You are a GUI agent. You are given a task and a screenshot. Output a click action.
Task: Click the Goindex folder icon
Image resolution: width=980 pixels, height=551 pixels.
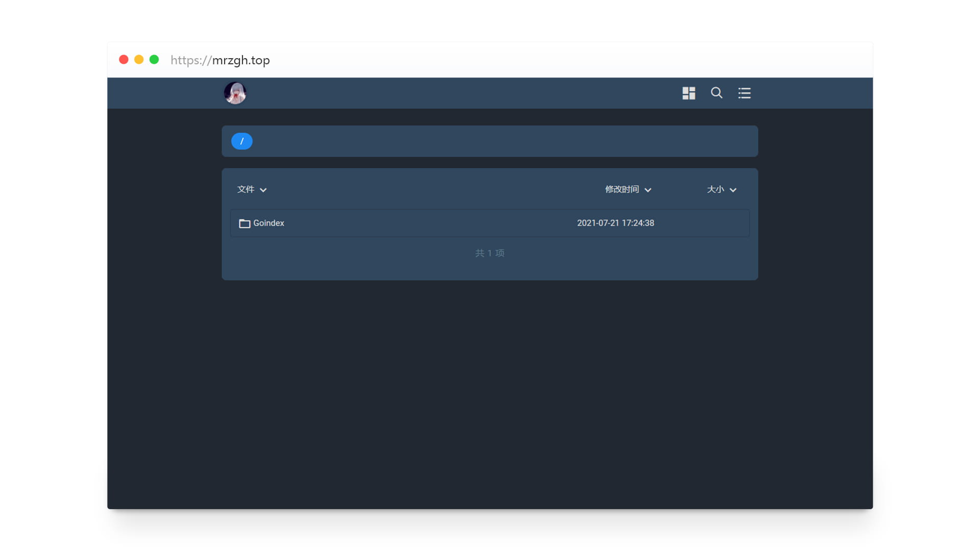click(x=244, y=223)
